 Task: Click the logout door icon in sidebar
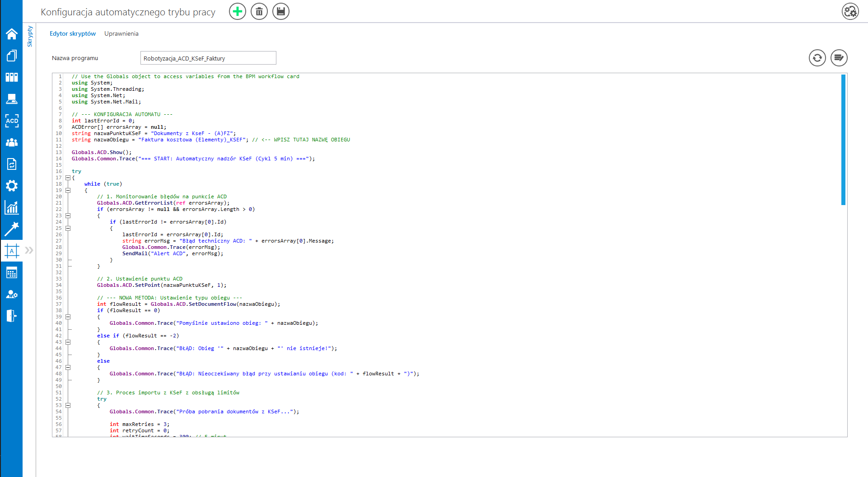click(12, 316)
